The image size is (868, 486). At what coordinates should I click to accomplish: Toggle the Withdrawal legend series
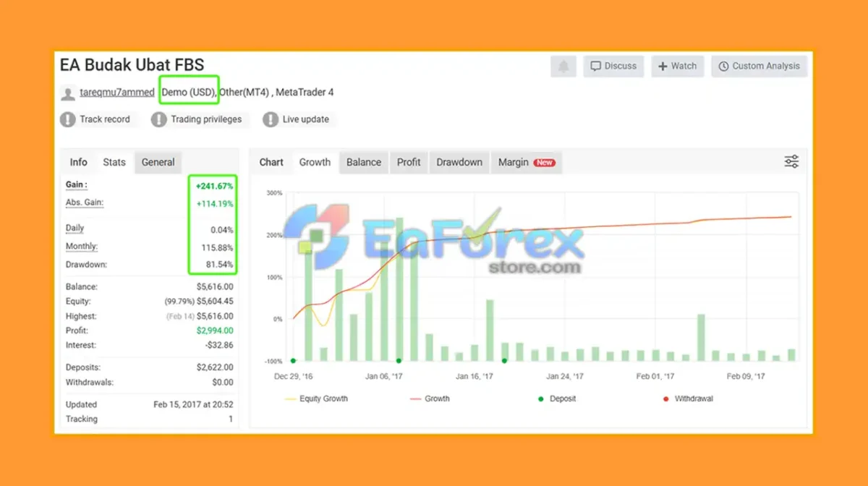point(687,398)
